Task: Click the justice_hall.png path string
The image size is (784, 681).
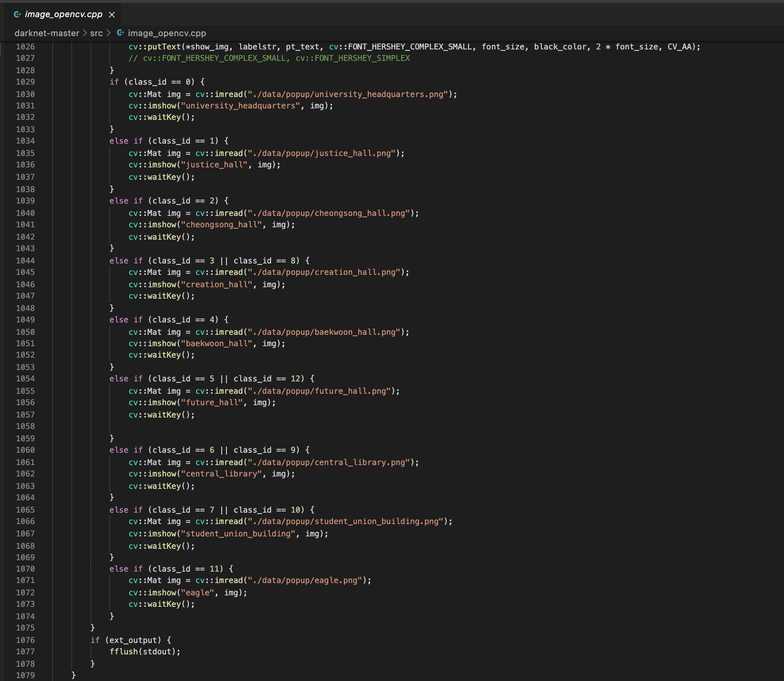Action: (322, 153)
